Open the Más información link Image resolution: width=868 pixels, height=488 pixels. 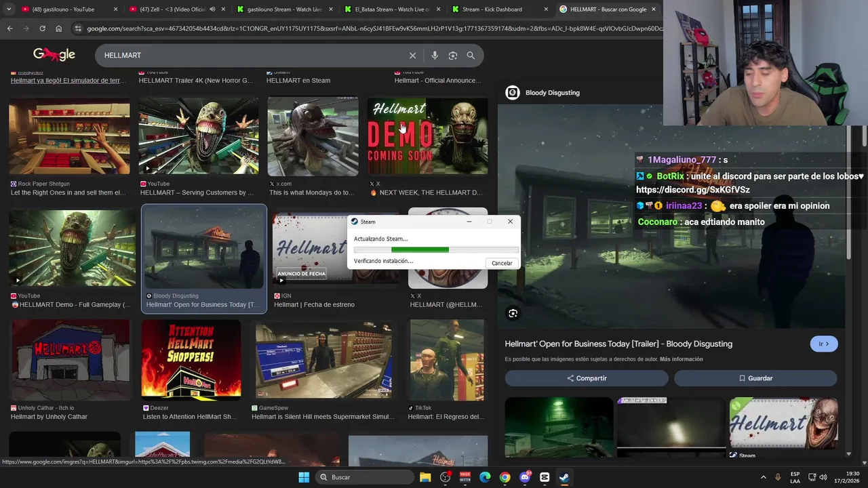pos(681,359)
